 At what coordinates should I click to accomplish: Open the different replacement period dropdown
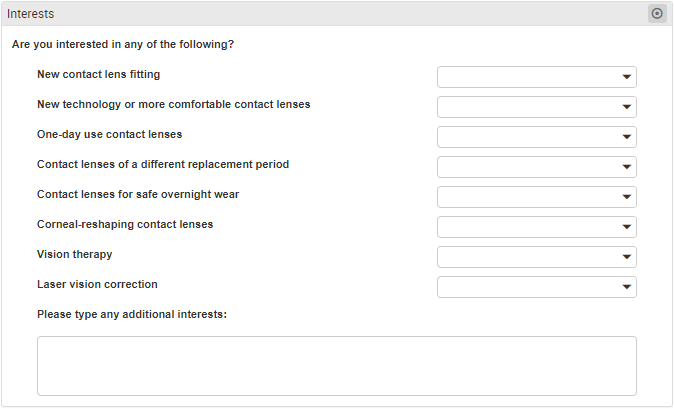(x=536, y=167)
